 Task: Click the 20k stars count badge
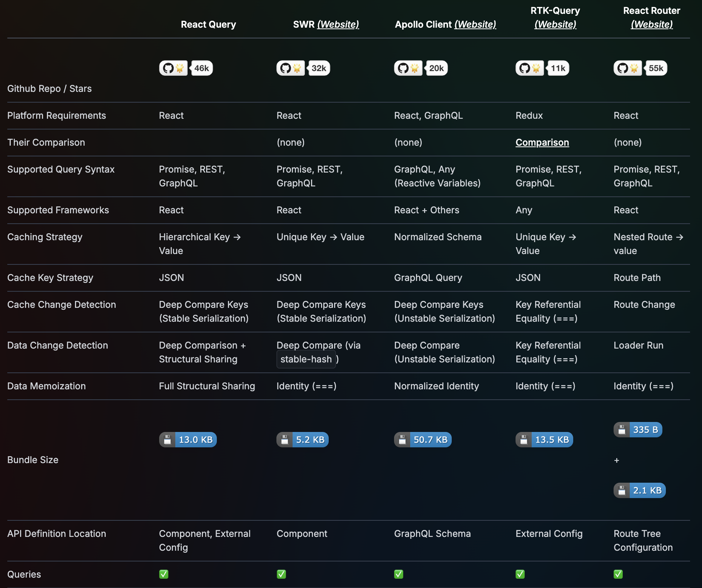(436, 68)
